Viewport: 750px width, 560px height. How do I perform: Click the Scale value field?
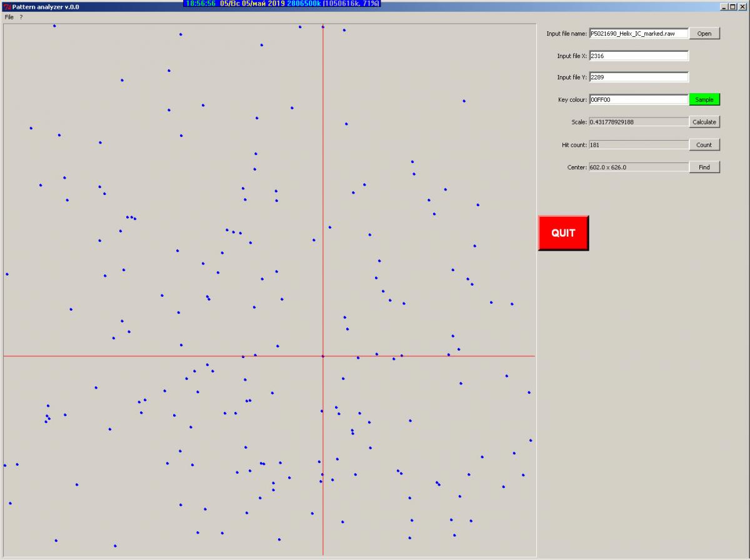coord(638,122)
